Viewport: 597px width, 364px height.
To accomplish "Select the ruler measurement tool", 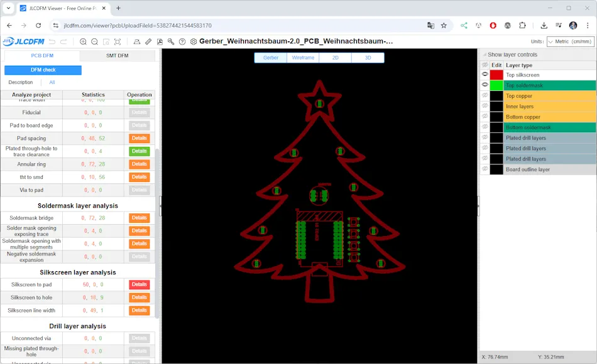I will pos(148,42).
